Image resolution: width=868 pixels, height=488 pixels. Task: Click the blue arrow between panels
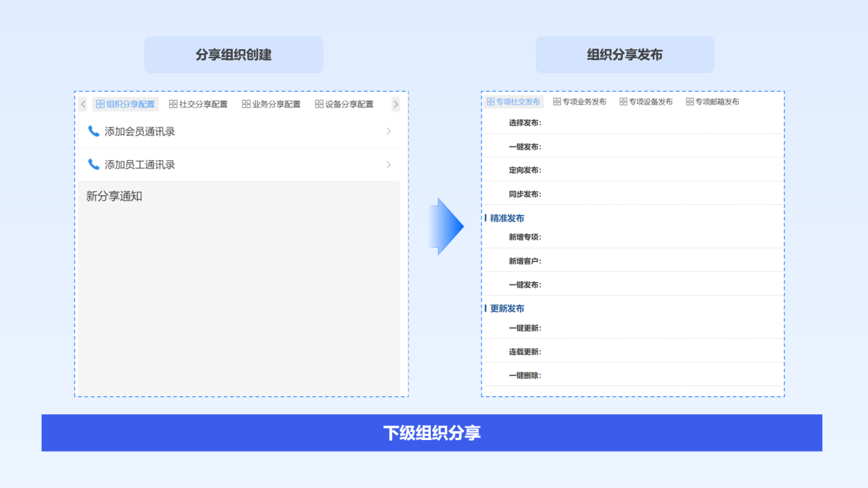click(x=446, y=227)
